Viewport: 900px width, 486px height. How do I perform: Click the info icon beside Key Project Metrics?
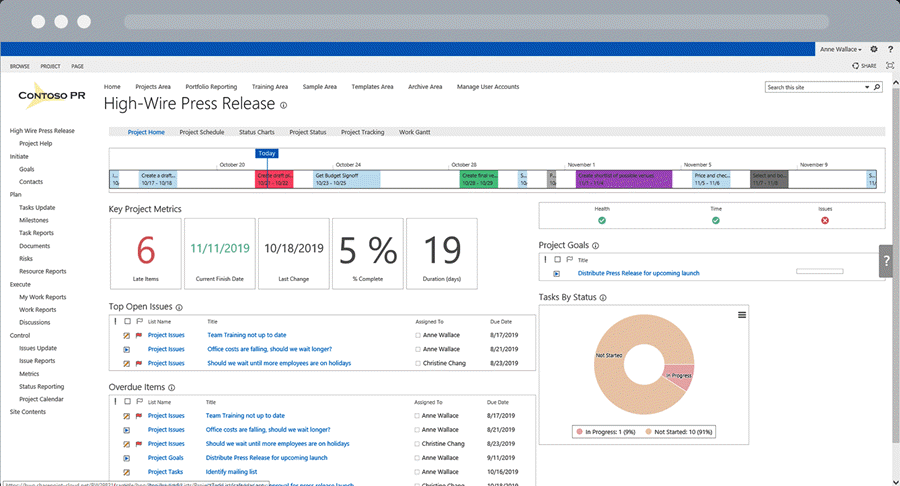point(189,209)
